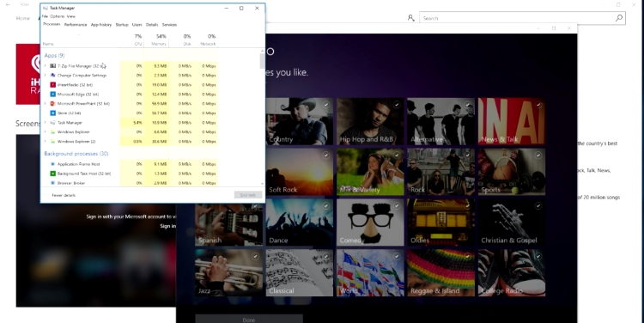Click the iHeartRadio red logo in Store
The width and height of the screenshot is (644, 323).
click(x=28, y=74)
